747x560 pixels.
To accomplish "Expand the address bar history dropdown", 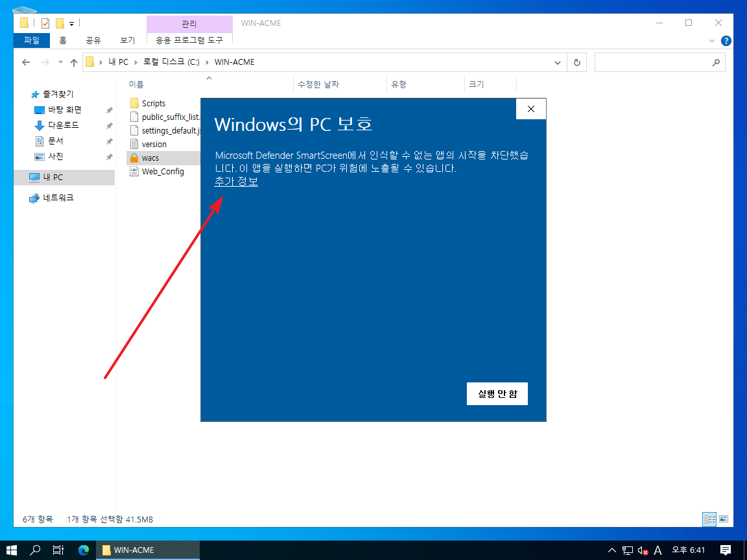I will point(558,62).
